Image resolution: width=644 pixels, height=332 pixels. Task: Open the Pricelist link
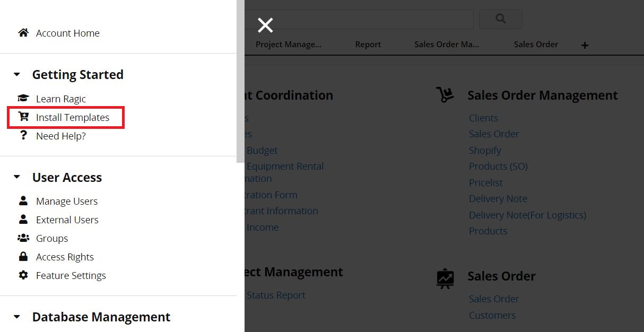click(x=485, y=182)
